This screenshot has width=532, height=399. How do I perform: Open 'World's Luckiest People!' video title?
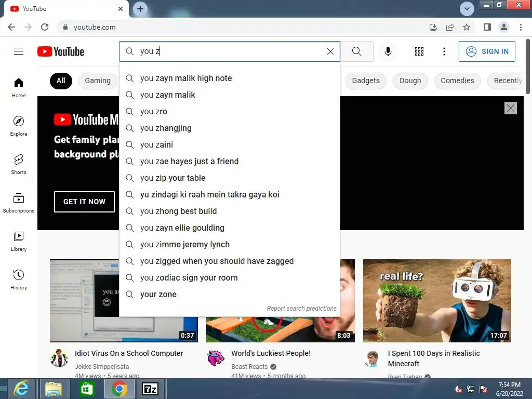(x=271, y=353)
